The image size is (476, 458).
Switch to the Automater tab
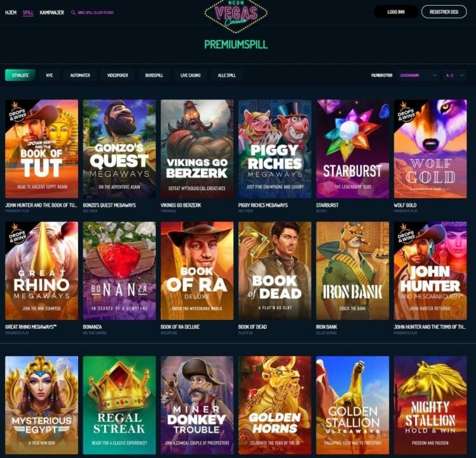(x=80, y=75)
